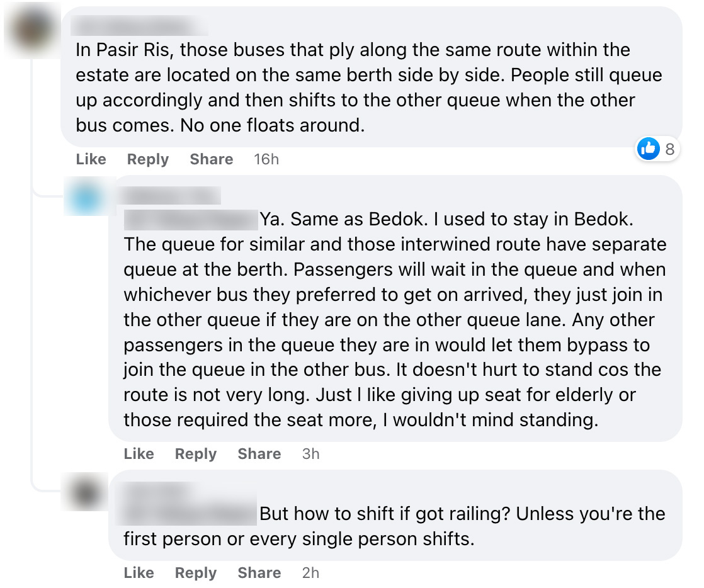Reply to the Bedok comment

195,454
